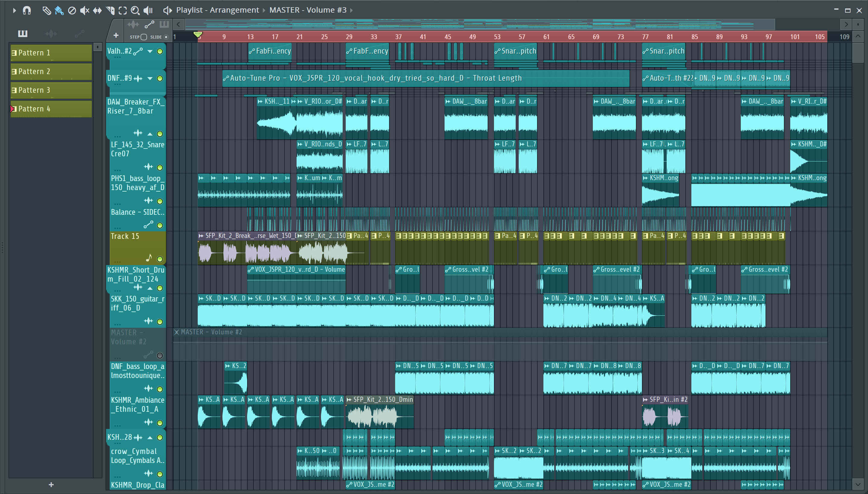The image size is (868, 494).
Task: Click the speaker icon beside Playlist title
Action: point(167,10)
